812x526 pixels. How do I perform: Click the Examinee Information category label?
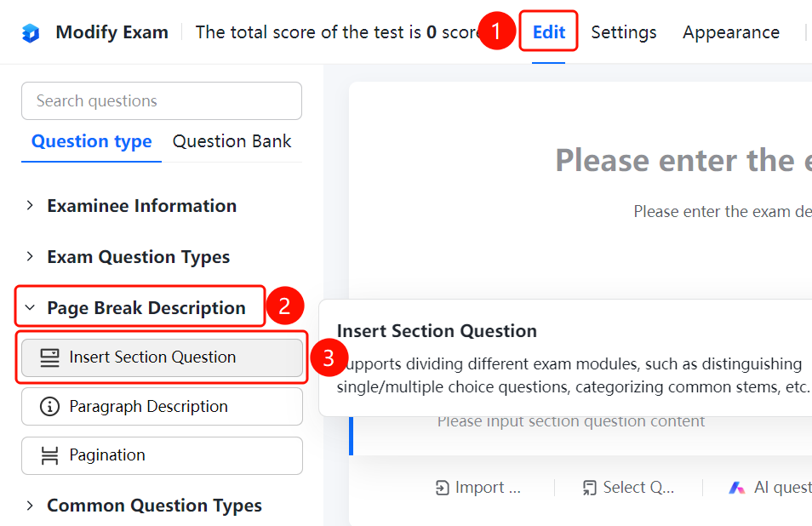click(x=142, y=205)
